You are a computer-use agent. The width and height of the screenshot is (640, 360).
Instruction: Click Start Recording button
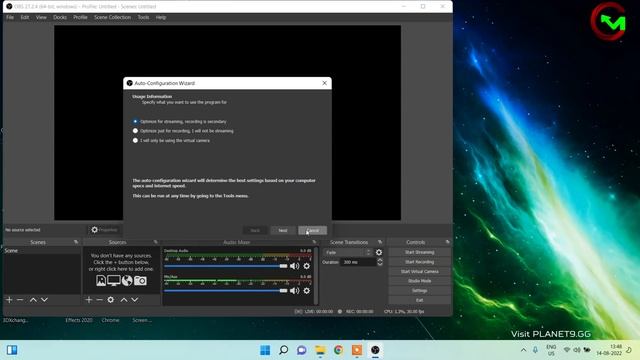[420, 262]
